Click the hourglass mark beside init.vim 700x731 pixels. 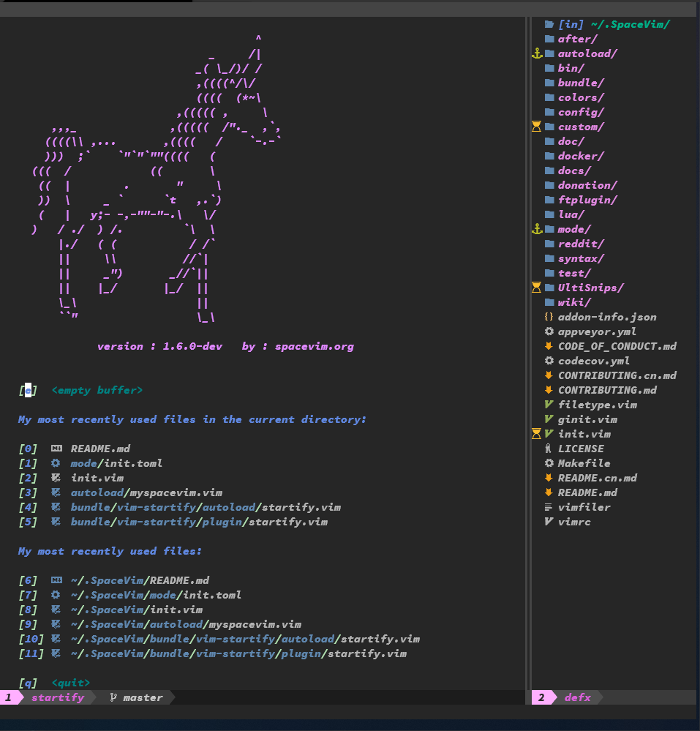click(x=536, y=434)
